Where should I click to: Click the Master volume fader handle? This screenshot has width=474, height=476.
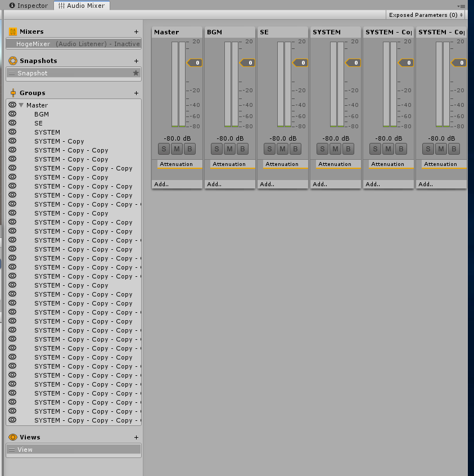pos(195,63)
